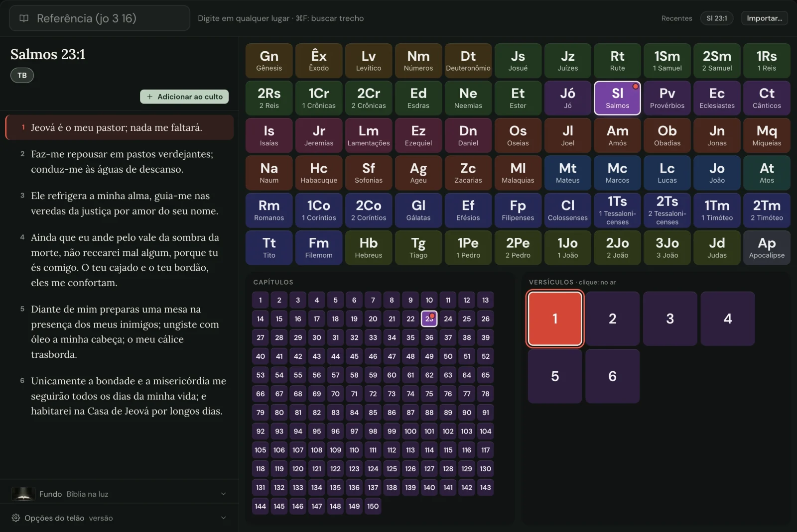Select chapter 100 in Capítulos grid
This screenshot has height=532, width=797.
point(410,431)
